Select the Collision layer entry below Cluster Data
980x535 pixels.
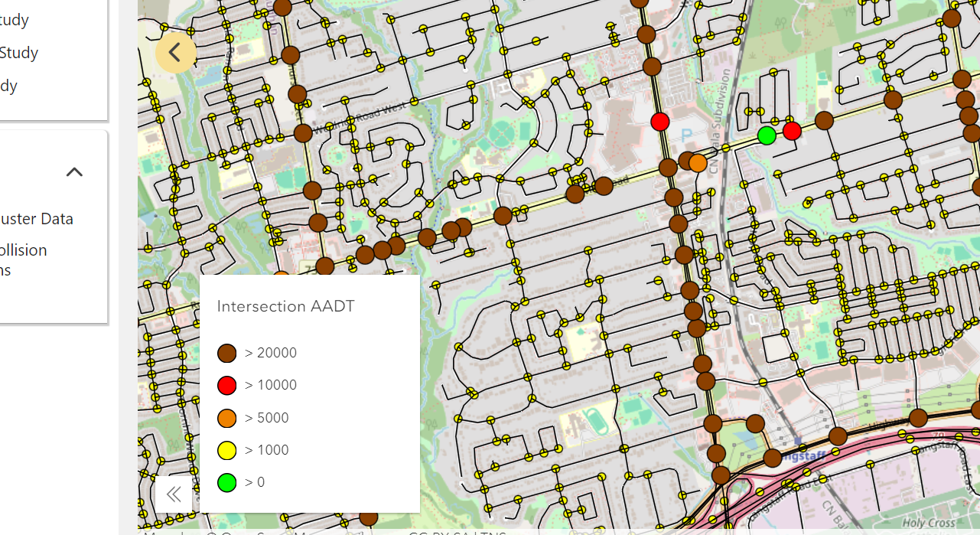[23, 250]
